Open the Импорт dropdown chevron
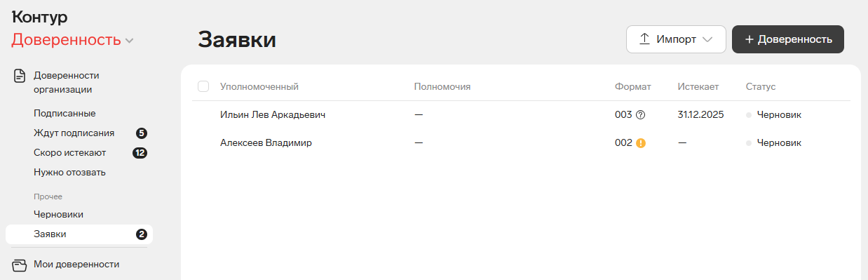Screen dimensions: 868x280 pyautogui.click(x=707, y=39)
